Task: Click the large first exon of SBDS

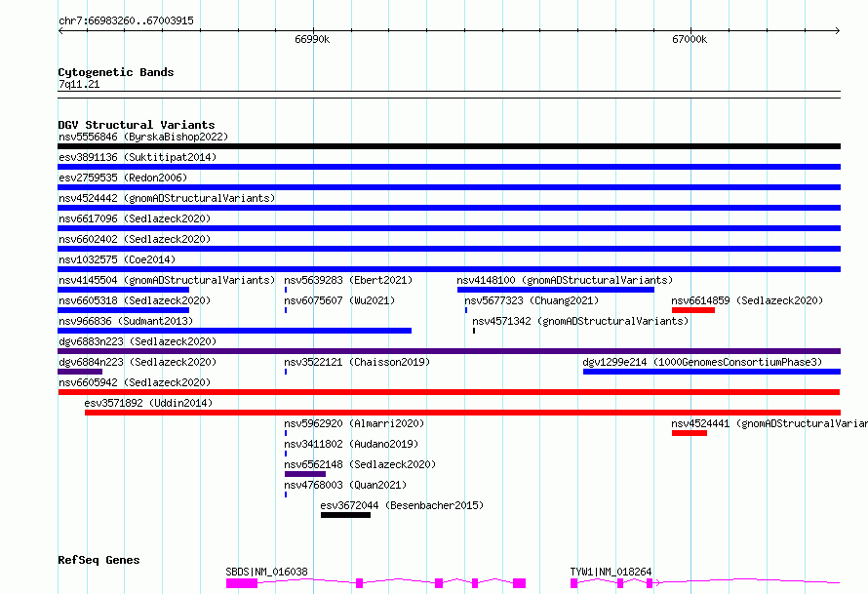Action: click(242, 583)
